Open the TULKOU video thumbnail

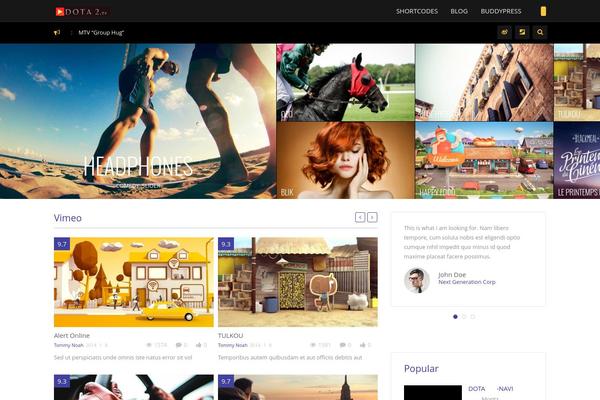tap(298, 282)
